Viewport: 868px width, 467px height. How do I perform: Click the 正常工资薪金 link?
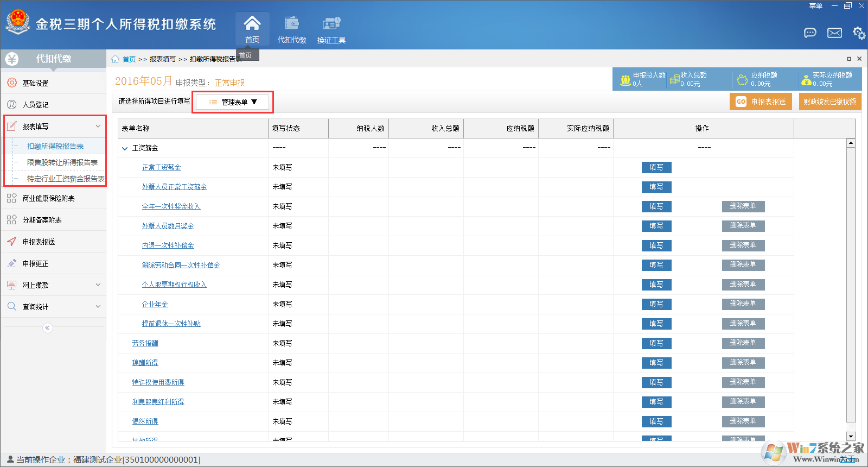coord(161,167)
